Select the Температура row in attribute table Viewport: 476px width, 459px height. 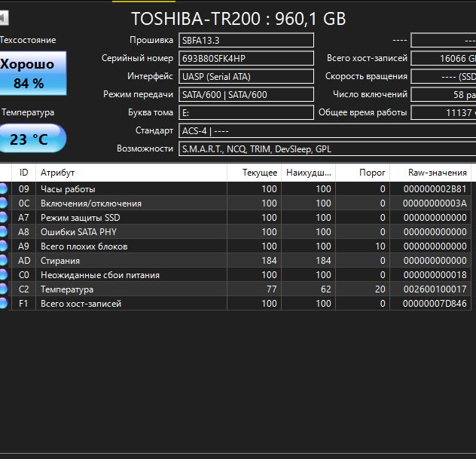point(235,289)
